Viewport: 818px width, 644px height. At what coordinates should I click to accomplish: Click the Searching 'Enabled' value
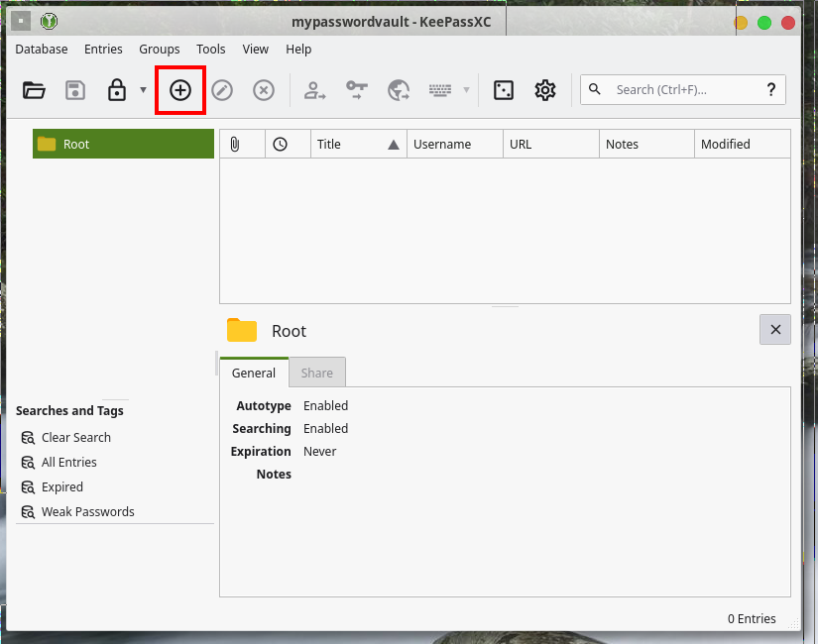click(x=325, y=429)
